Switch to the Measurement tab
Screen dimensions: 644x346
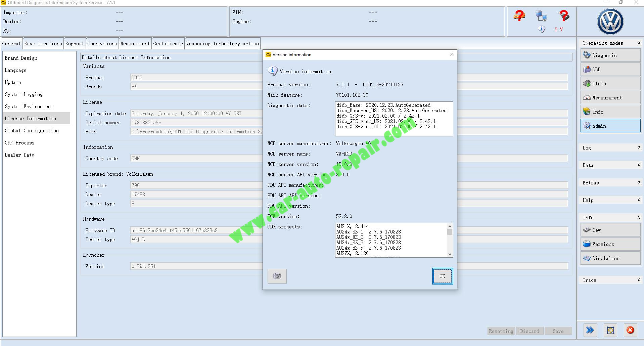tap(135, 44)
